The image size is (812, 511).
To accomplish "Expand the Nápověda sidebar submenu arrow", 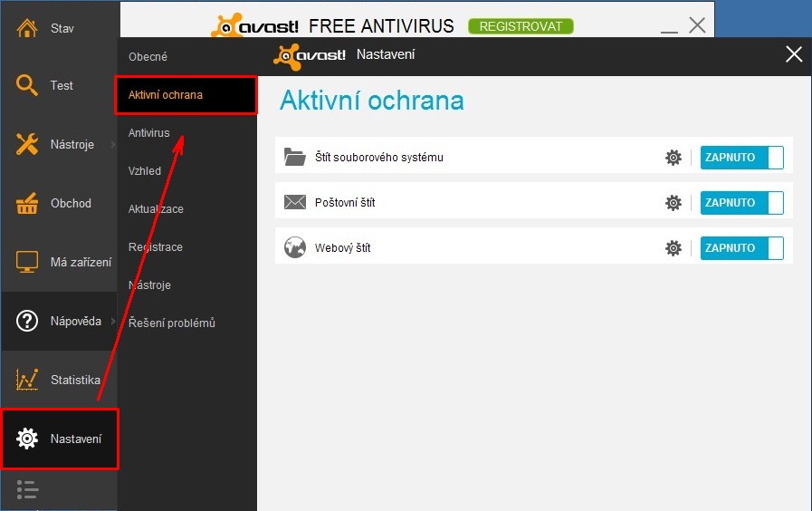I will tap(113, 321).
